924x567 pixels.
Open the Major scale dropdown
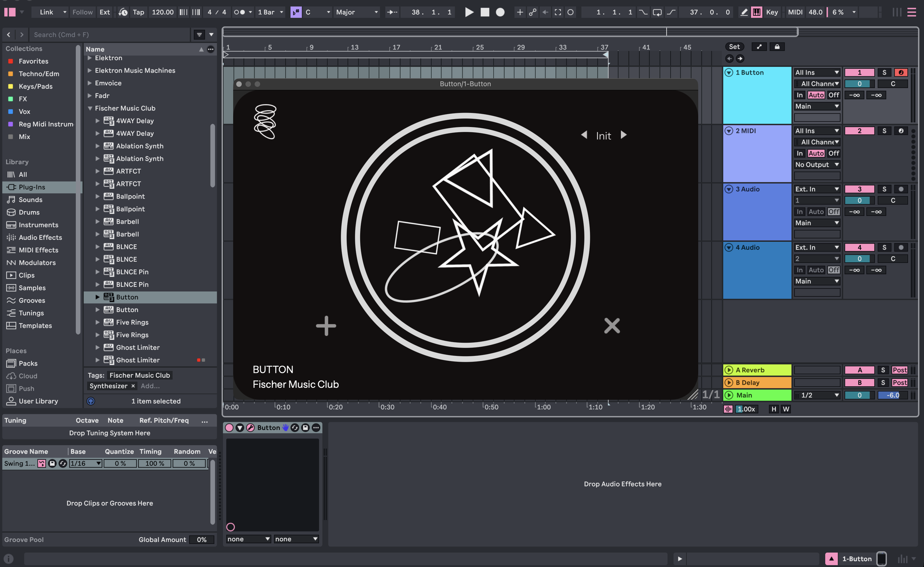[357, 12]
